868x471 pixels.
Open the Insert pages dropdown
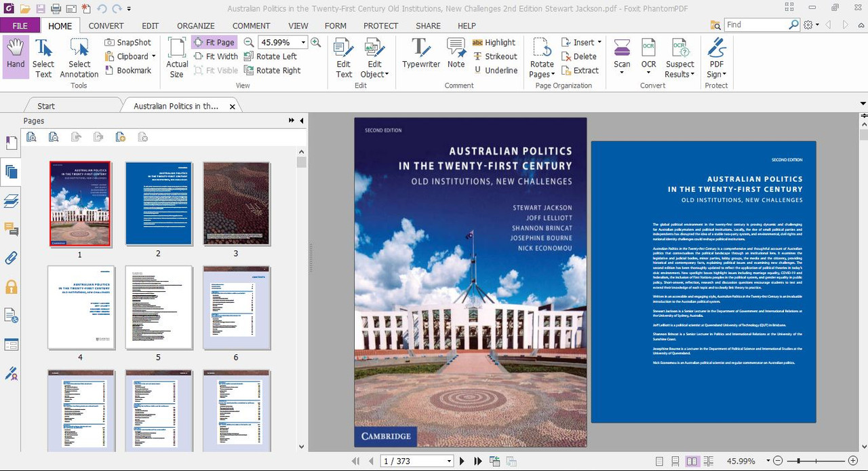[599, 42]
